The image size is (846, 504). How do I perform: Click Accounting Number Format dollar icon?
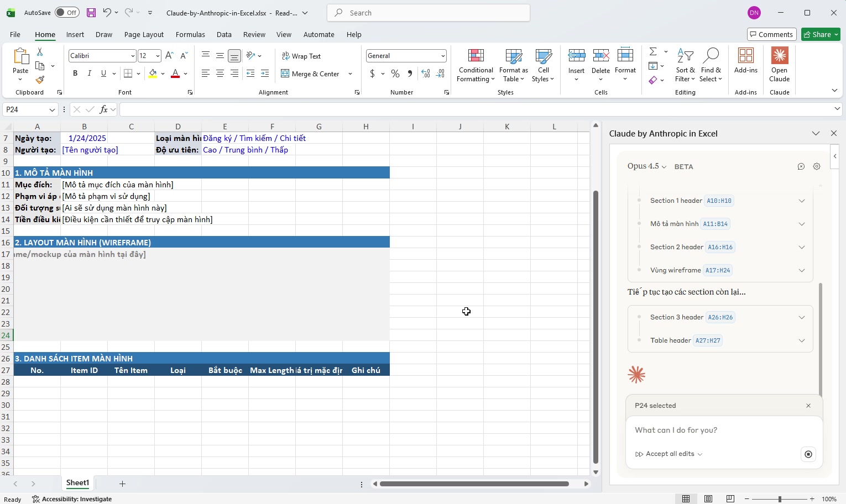373,73
